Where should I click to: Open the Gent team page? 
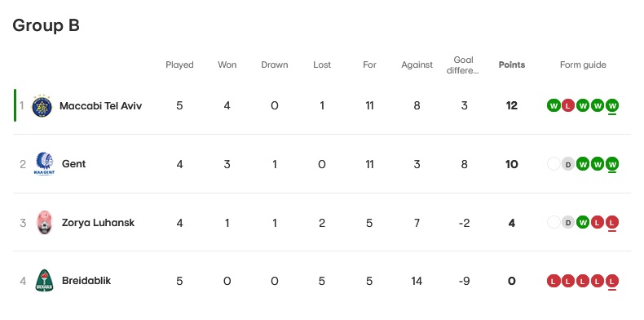[74, 164]
